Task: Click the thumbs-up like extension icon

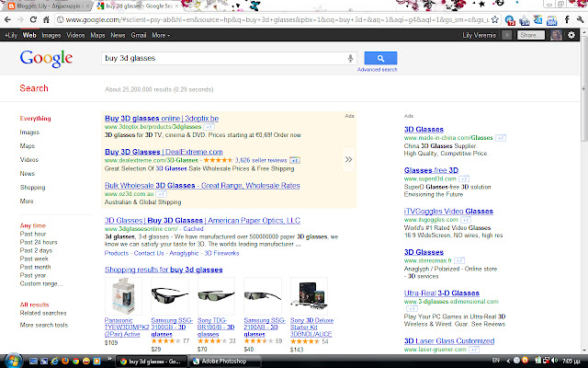Action: coord(525,20)
